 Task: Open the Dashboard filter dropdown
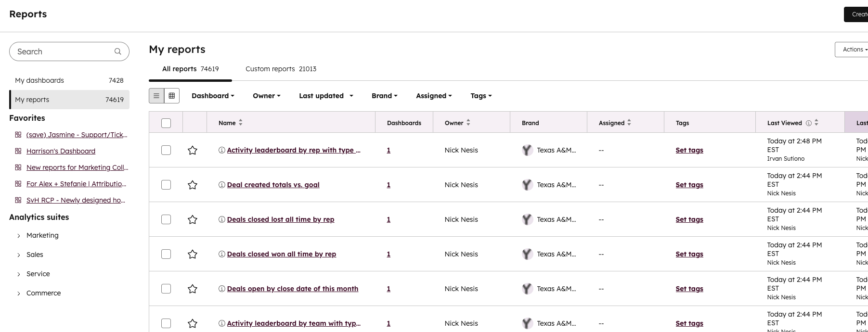tap(213, 96)
